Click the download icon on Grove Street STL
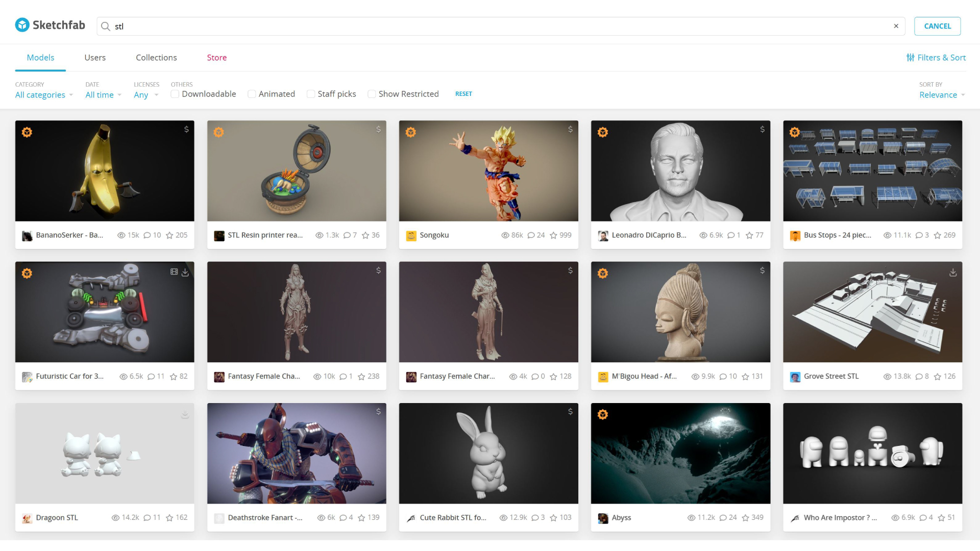The height and width of the screenshot is (551, 980). pos(952,273)
